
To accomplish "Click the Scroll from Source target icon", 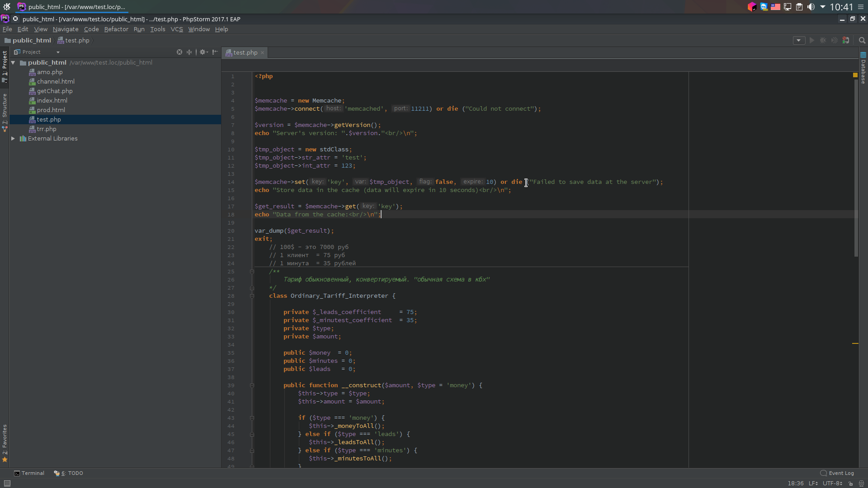I will (179, 52).
